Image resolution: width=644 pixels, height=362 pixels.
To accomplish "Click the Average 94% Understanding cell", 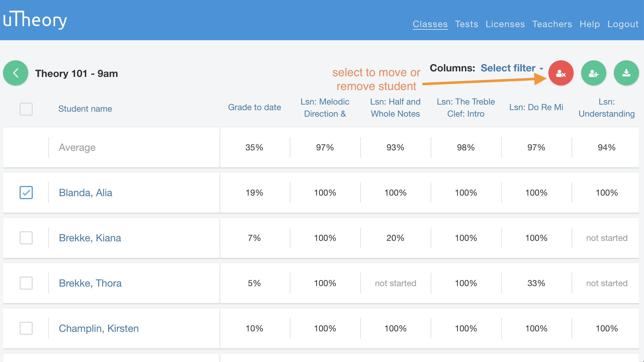I will tap(607, 148).
